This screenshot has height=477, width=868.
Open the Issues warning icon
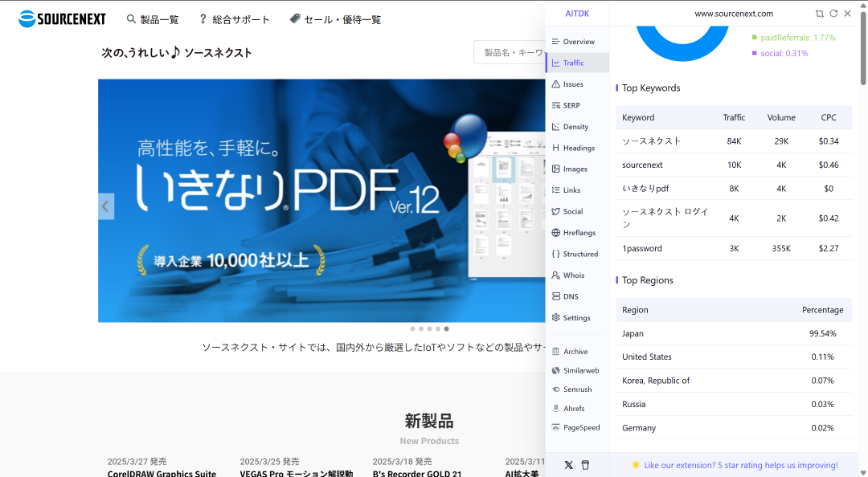pyautogui.click(x=556, y=84)
